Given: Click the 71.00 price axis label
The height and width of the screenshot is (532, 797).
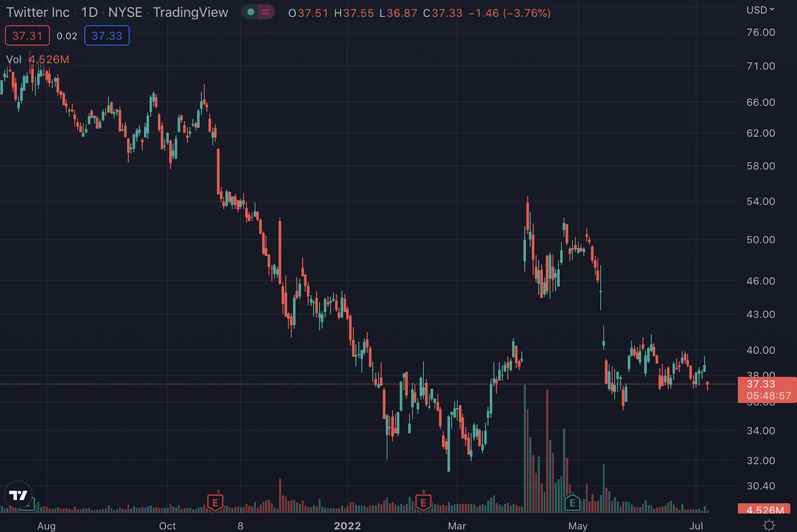Looking at the screenshot, I should coord(761,66).
